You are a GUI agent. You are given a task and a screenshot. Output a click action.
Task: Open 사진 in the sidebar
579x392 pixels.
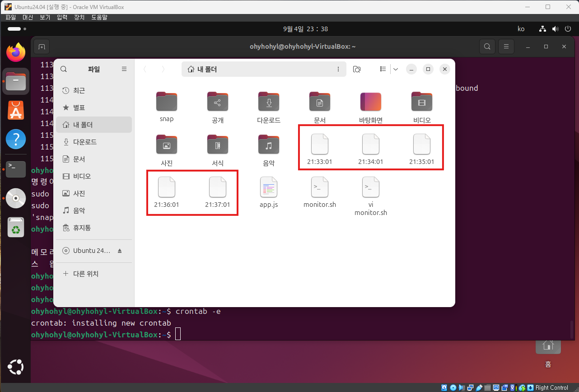[94, 193]
